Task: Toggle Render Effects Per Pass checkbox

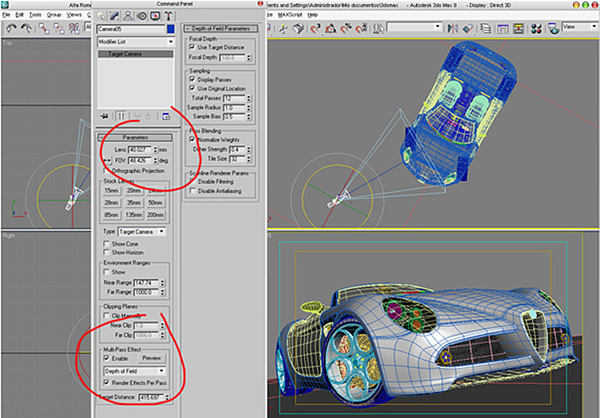Action: (x=106, y=382)
